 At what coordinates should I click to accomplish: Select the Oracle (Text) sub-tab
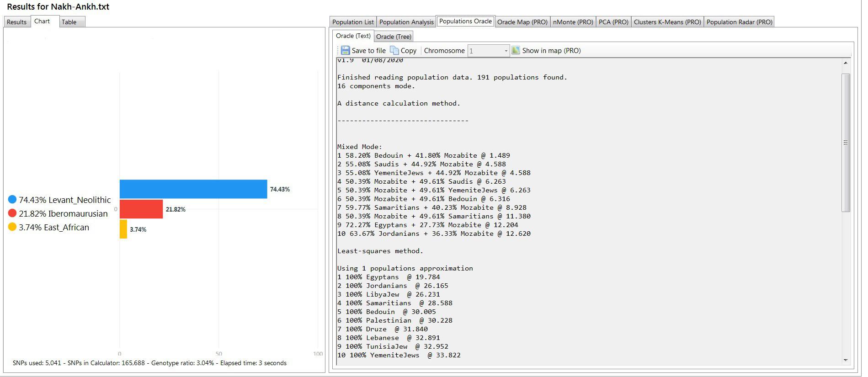[x=353, y=36]
